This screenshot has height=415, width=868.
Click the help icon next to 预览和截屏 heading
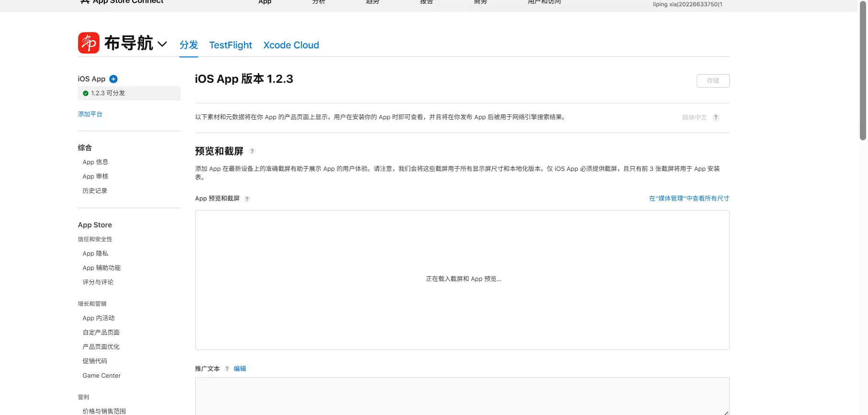coord(252,151)
